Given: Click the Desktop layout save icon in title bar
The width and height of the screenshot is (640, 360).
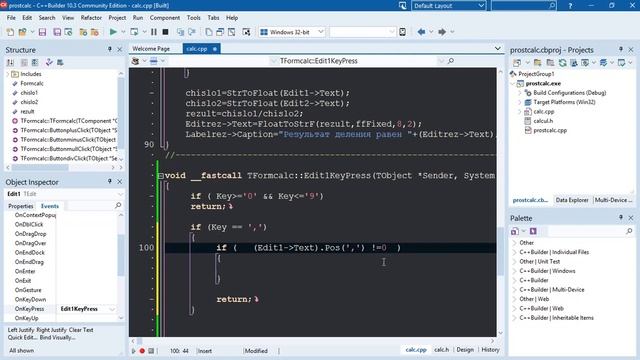Looking at the screenshot, I should point(402,6).
